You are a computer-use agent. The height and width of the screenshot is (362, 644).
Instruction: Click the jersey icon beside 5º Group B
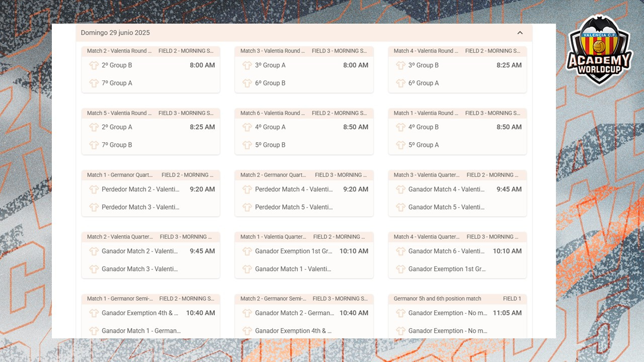tap(247, 145)
